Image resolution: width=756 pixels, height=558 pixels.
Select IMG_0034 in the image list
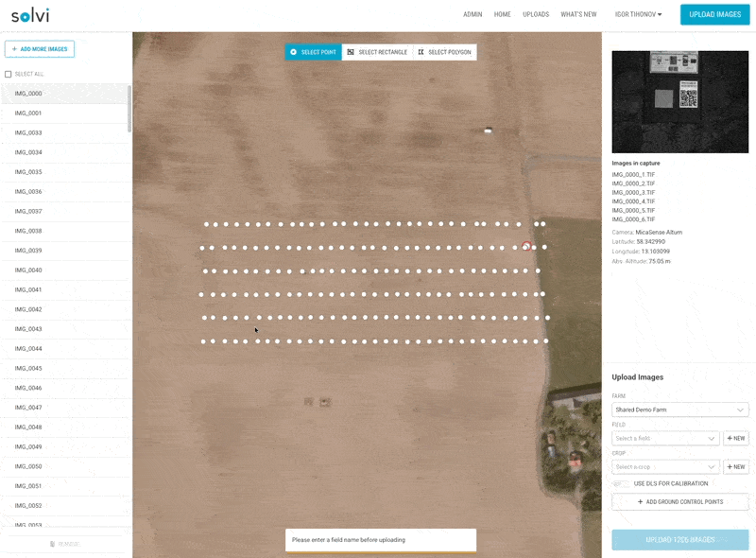(x=65, y=152)
